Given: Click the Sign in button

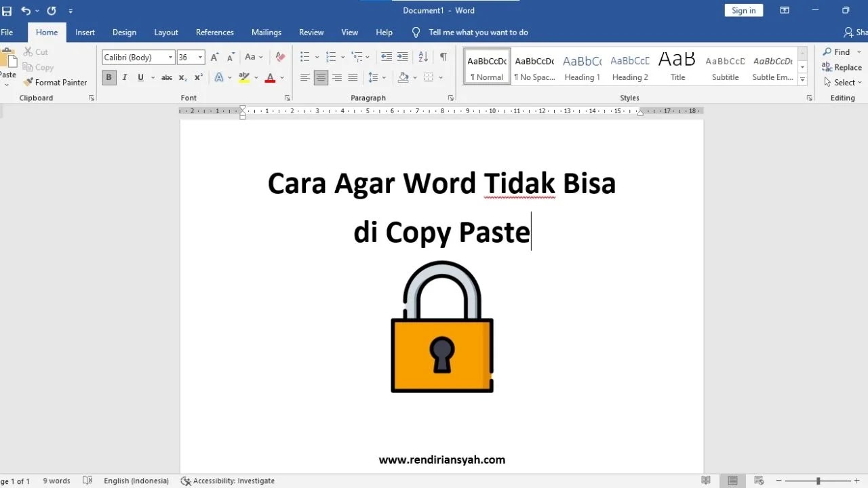Looking at the screenshot, I should click(744, 10).
